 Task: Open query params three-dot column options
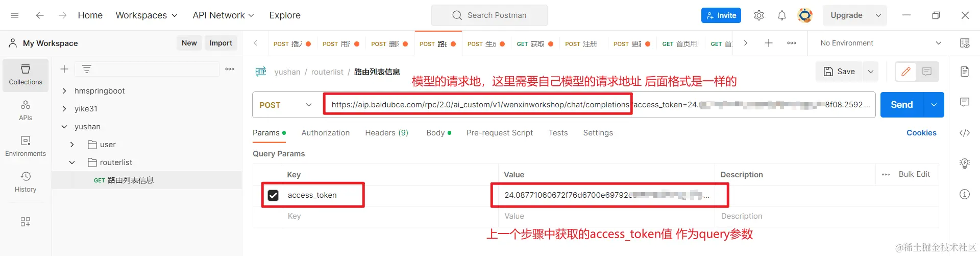(x=886, y=175)
